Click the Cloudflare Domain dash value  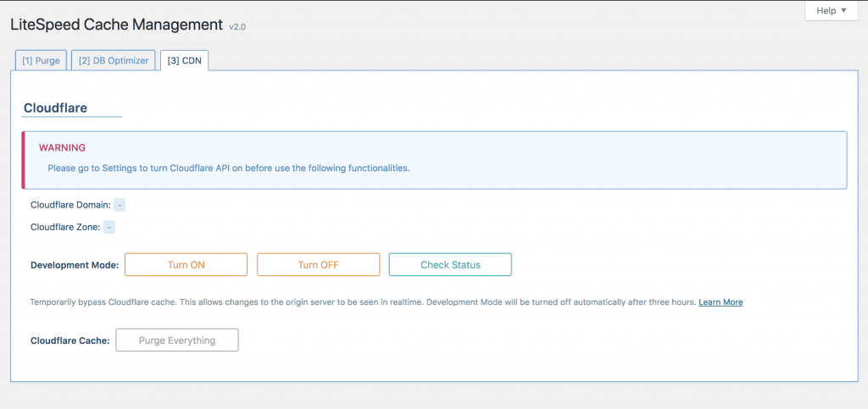click(120, 205)
